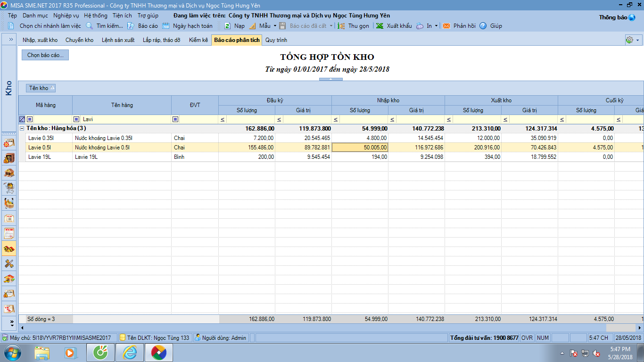Click the crossed wrench tools sidebar icon
644x362 pixels.
[x=9, y=263]
